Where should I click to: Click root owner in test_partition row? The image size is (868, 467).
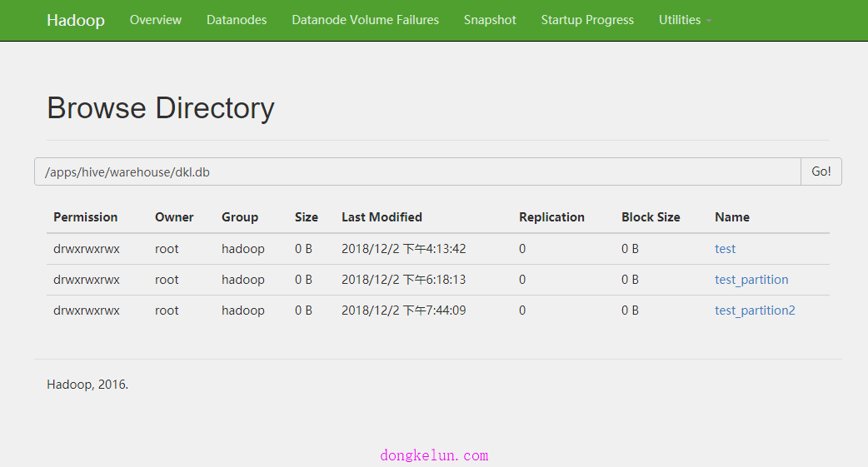tap(167, 280)
